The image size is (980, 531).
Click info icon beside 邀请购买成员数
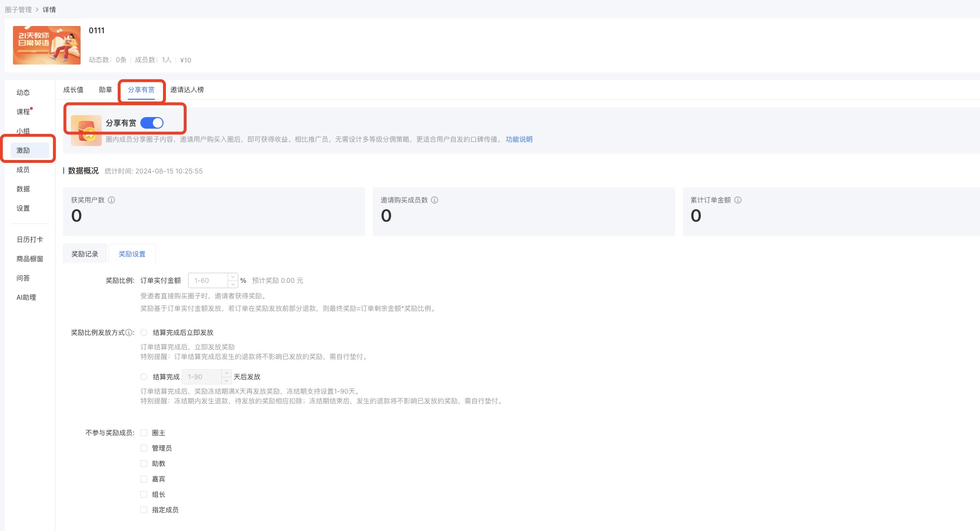(x=435, y=200)
